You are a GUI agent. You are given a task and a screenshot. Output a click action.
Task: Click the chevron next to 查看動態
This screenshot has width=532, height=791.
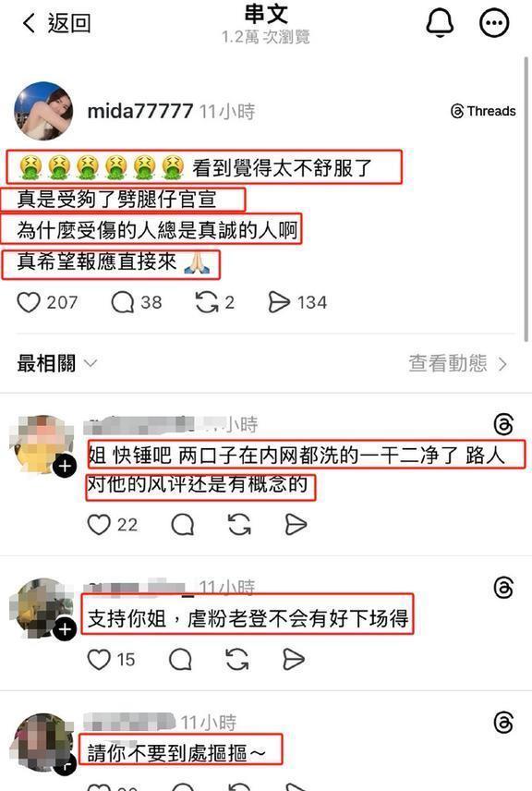point(502,364)
